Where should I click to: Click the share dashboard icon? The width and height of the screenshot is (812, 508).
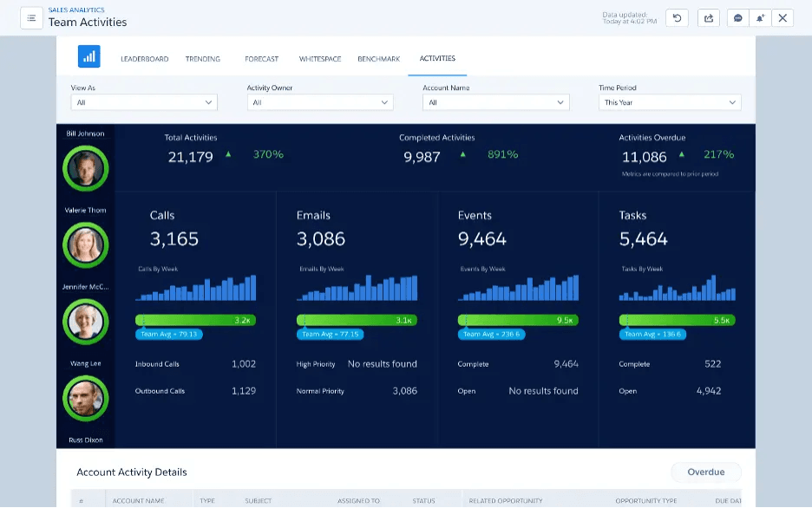[x=709, y=17]
